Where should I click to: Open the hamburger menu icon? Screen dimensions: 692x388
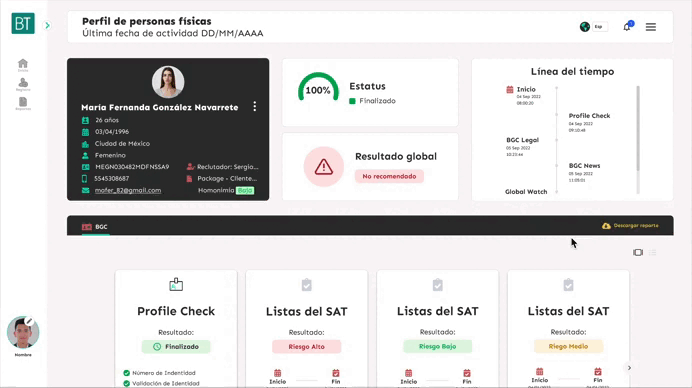(651, 27)
